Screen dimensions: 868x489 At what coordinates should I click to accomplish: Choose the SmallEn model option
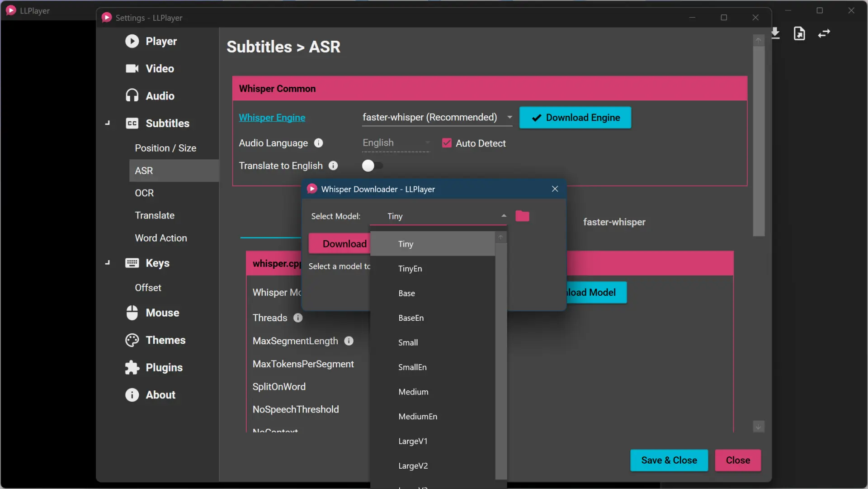[433, 367]
